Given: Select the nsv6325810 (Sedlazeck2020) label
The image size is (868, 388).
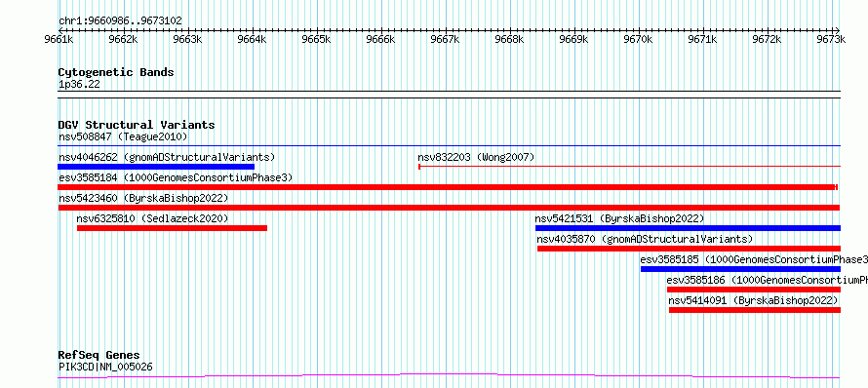Looking at the screenshot, I should 152,218.
